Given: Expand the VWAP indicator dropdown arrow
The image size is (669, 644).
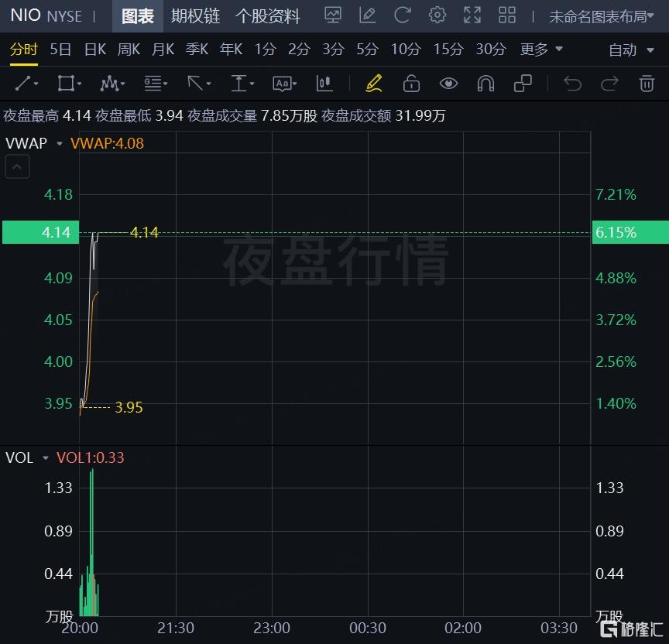Looking at the screenshot, I should (x=60, y=144).
